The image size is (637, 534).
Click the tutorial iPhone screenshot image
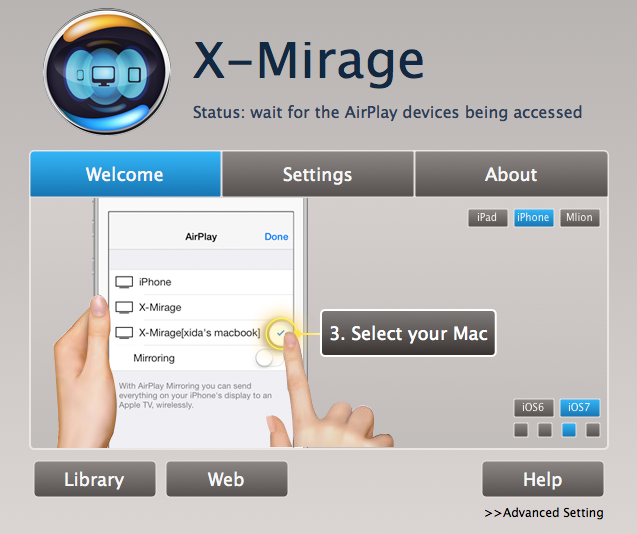(201, 323)
